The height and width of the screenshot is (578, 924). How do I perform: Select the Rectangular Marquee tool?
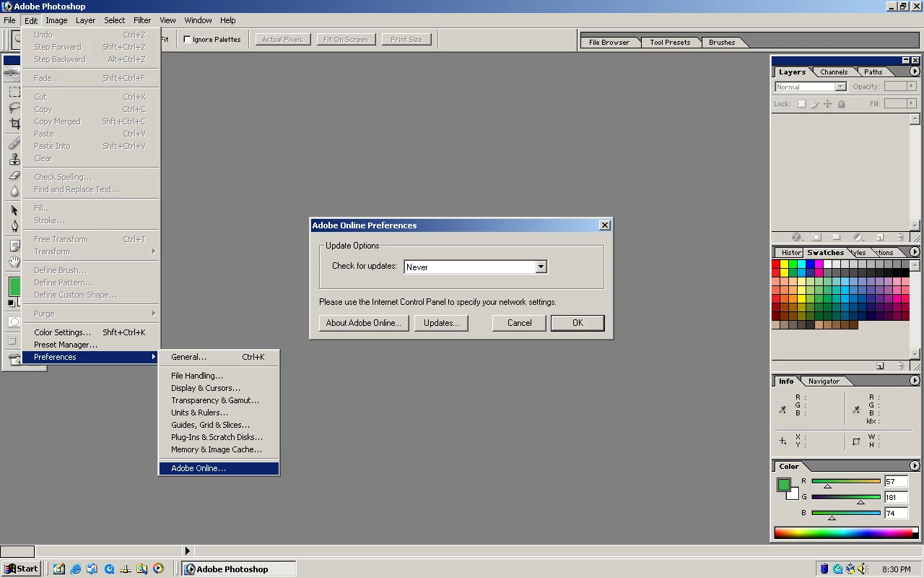14,92
